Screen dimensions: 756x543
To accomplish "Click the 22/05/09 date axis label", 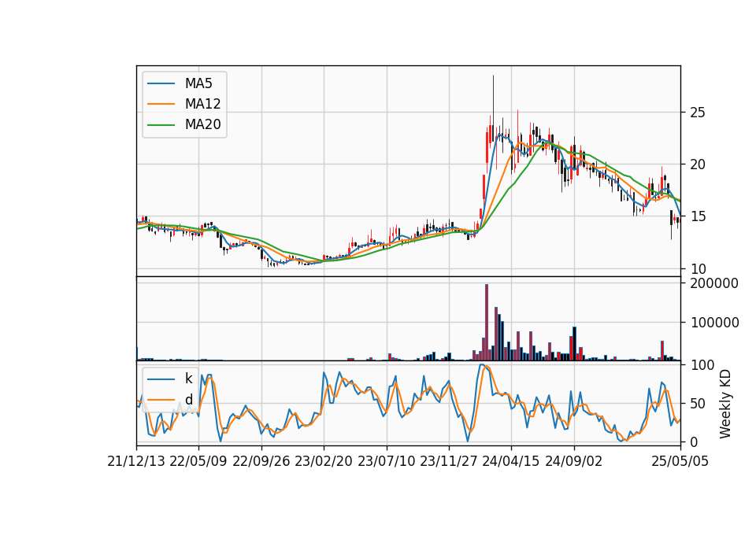I will pyautogui.click(x=198, y=461).
